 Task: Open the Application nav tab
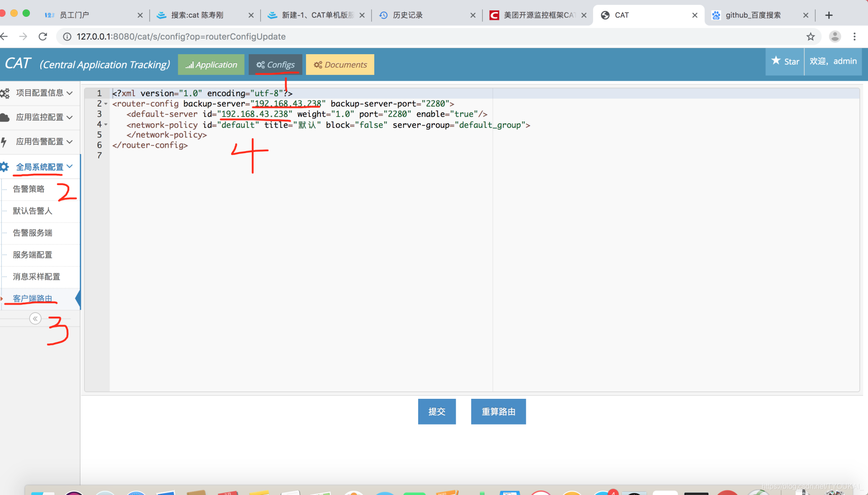211,65
